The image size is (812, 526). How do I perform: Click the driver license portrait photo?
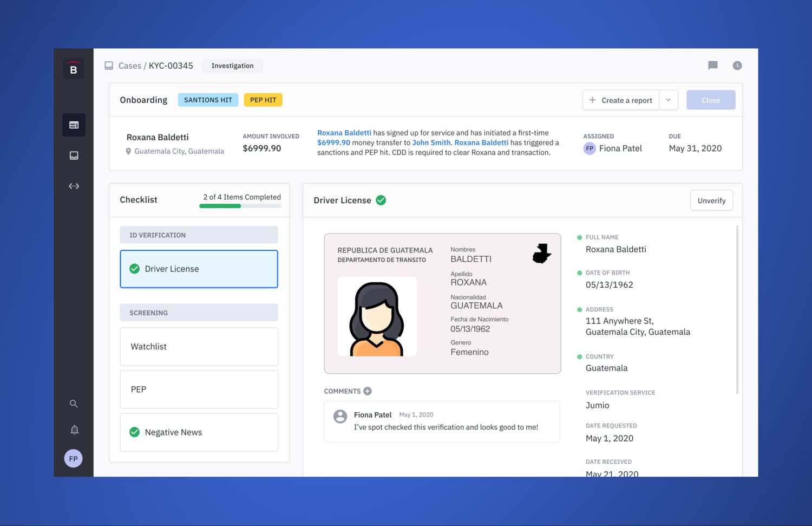pyautogui.click(x=377, y=316)
